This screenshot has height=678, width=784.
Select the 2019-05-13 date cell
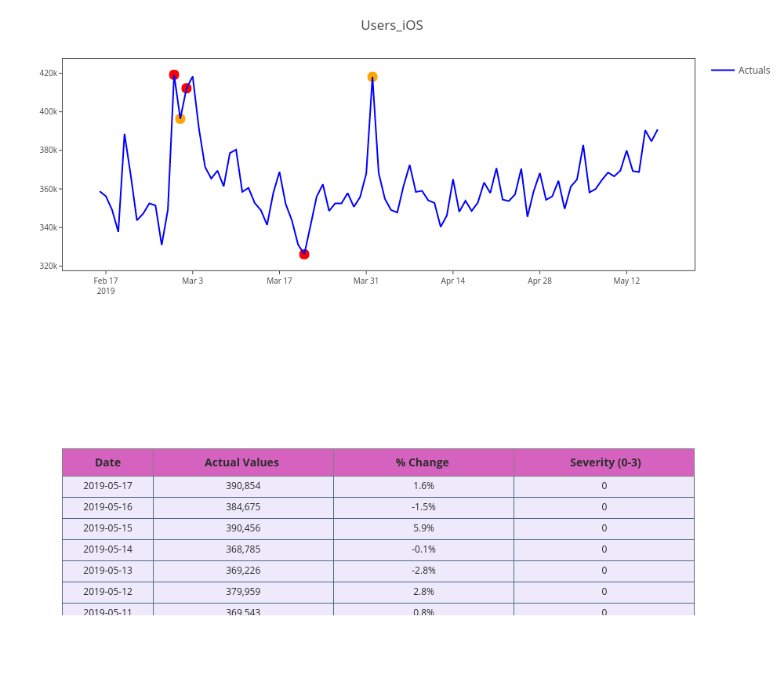(107, 571)
